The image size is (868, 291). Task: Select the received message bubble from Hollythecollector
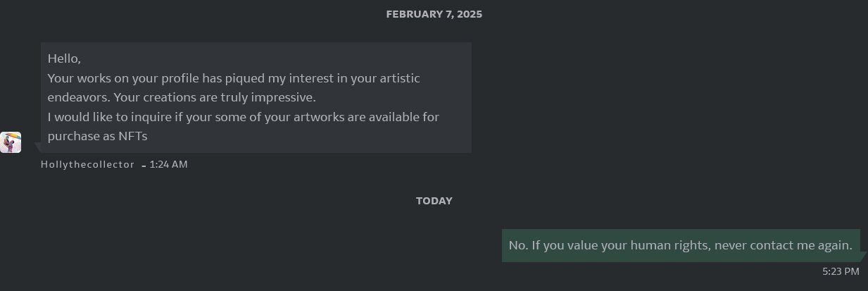point(256,97)
